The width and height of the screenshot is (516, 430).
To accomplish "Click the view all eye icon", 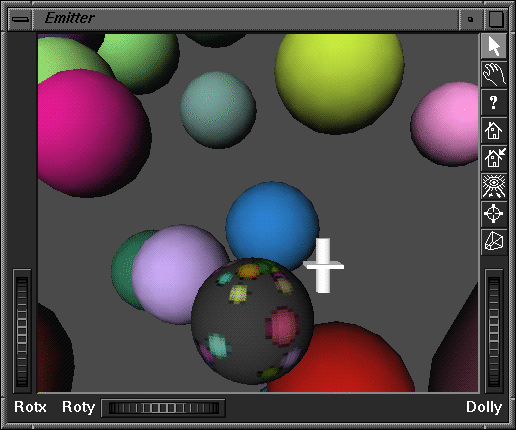I will pos(494,186).
